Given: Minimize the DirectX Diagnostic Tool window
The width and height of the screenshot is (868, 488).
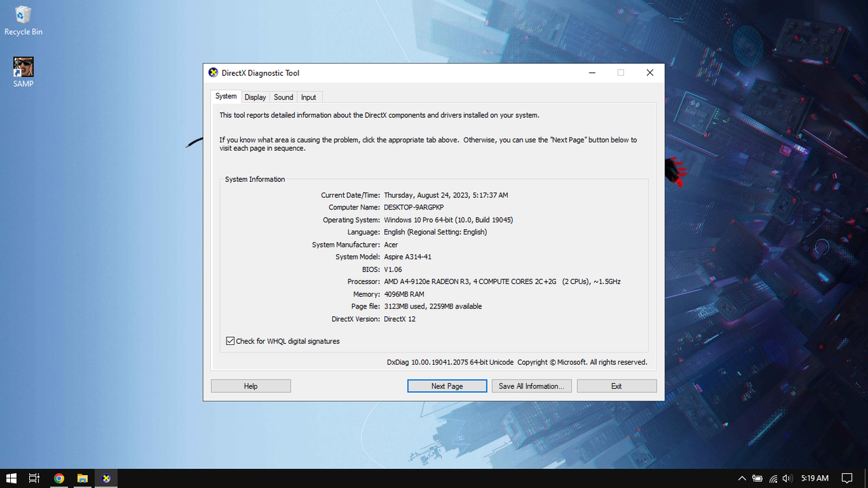Looking at the screenshot, I should [592, 73].
